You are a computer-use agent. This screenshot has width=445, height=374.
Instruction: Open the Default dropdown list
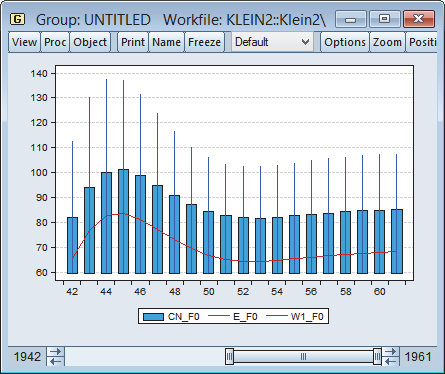pyautogui.click(x=272, y=42)
